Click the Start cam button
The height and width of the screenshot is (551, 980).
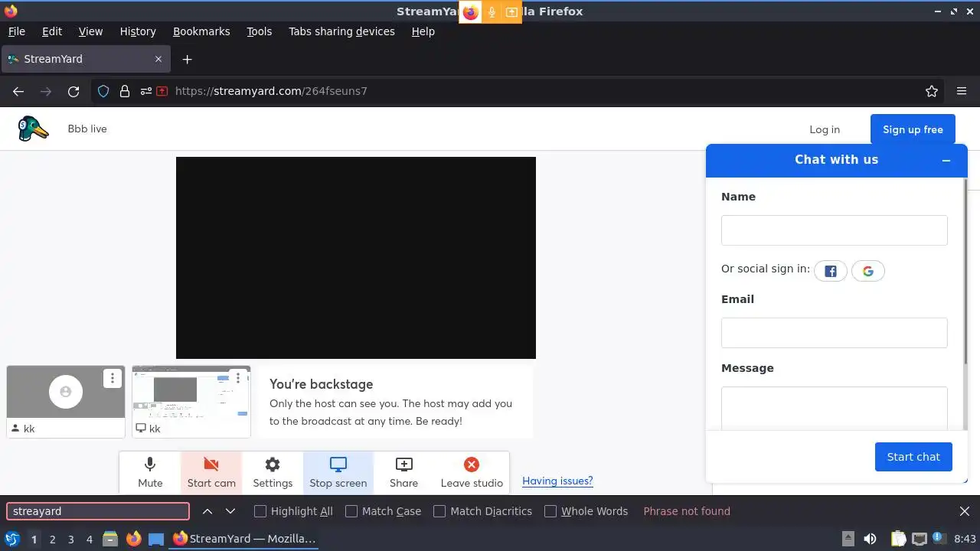tap(211, 472)
